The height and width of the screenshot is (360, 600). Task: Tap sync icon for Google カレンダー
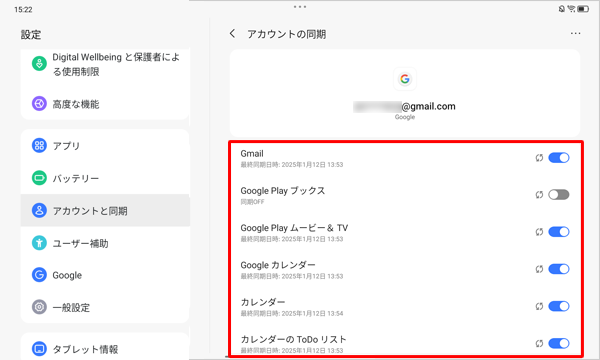coord(539,269)
